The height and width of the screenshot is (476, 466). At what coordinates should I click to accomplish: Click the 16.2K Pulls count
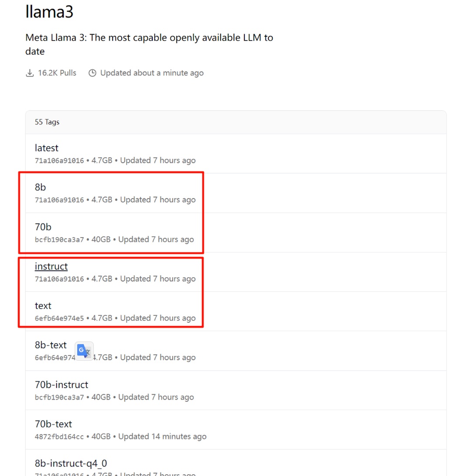[57, 73]
